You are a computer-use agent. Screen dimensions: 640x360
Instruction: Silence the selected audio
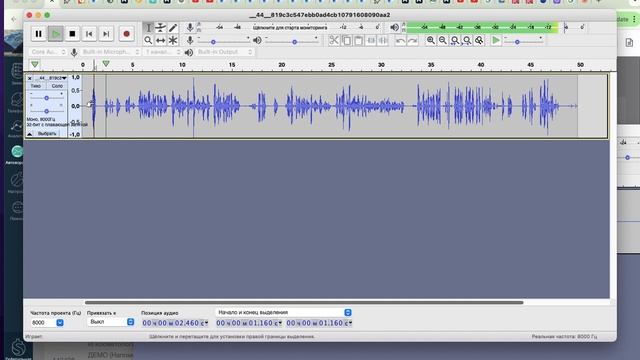[x=383, y=40]
